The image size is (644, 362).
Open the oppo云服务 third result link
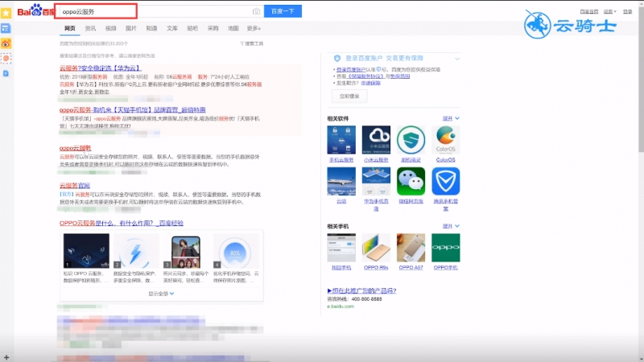click(x=75, y=148)
